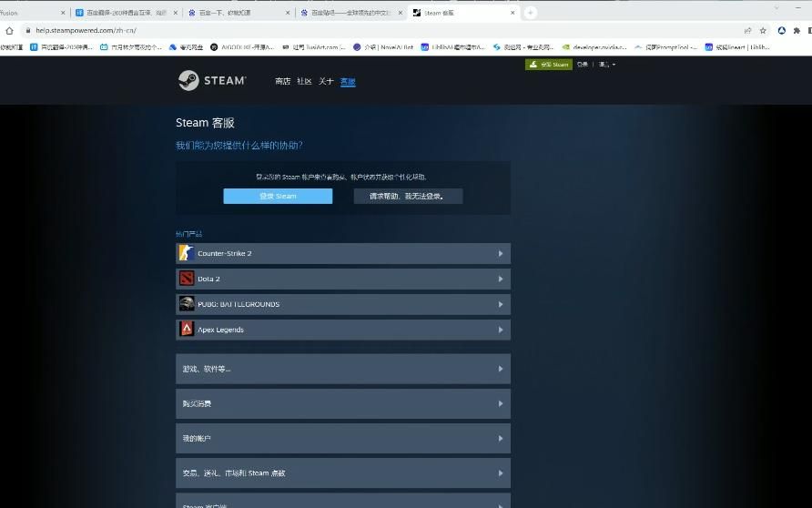Switch to the 百度翻译 browser tab
Viewport: 812px width, 508px height.
coord(126,13)
